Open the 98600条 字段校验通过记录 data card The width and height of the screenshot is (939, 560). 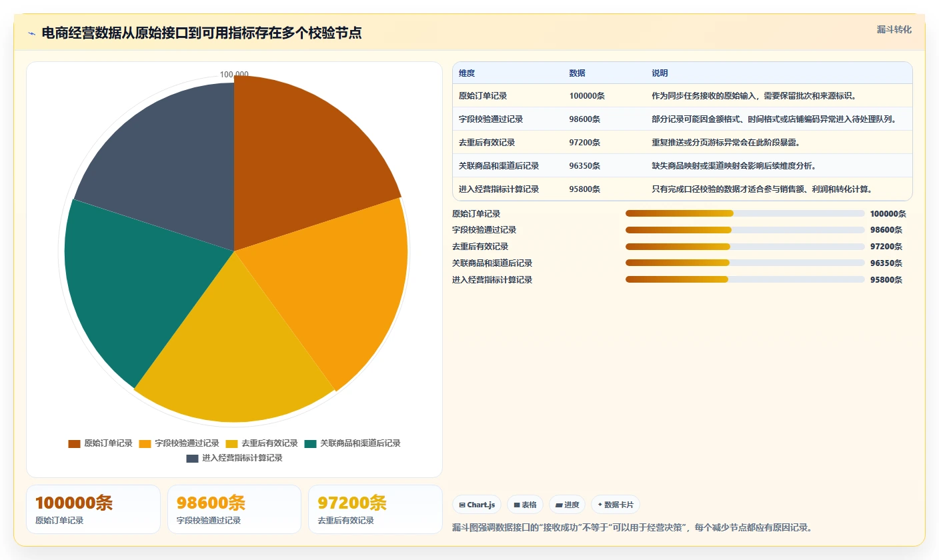click(234, 509)
